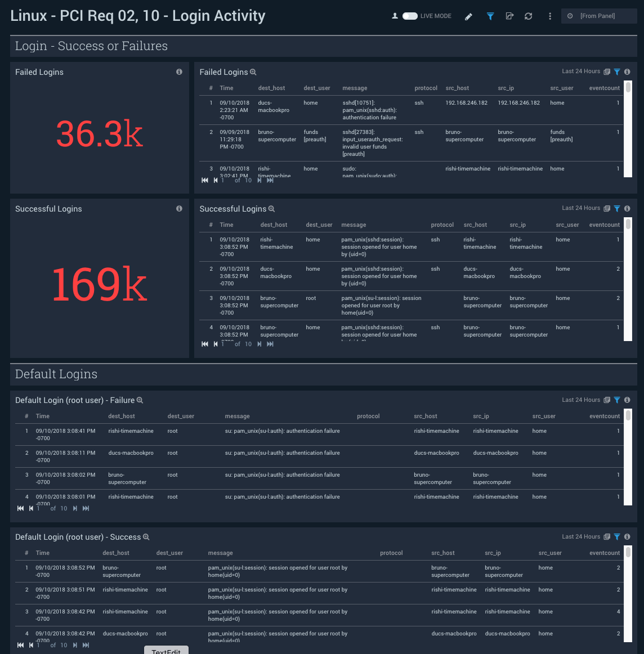Screen dimensions: 644x654
Task: Jump to the last page of Default Login Success results
Action: (86, 644)
